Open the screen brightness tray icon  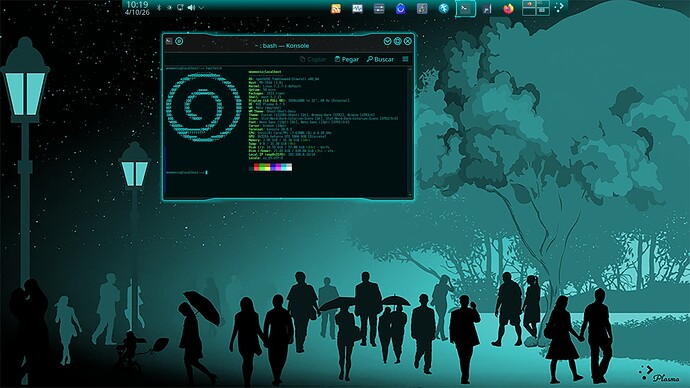[x=169, y=7]
